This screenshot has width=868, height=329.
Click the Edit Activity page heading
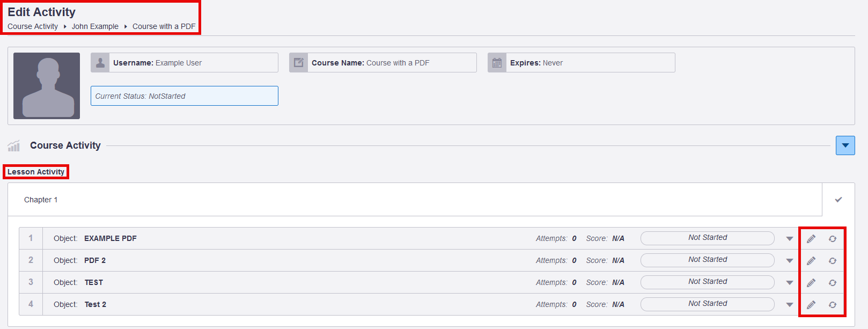(41, 12)
